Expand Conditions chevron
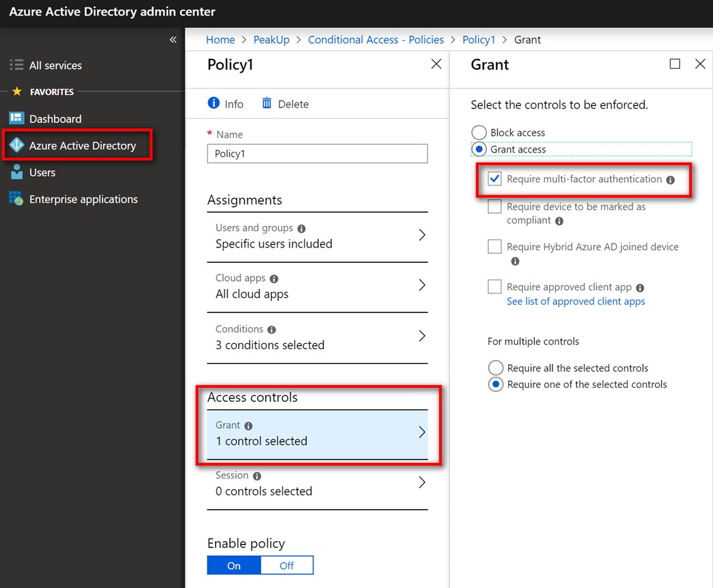 tap(422, 336)
